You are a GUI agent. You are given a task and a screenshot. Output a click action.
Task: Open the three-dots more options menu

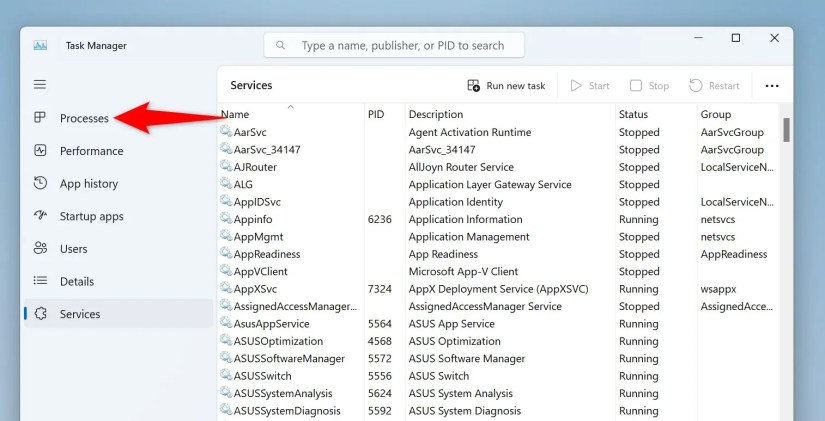point(771,86)
